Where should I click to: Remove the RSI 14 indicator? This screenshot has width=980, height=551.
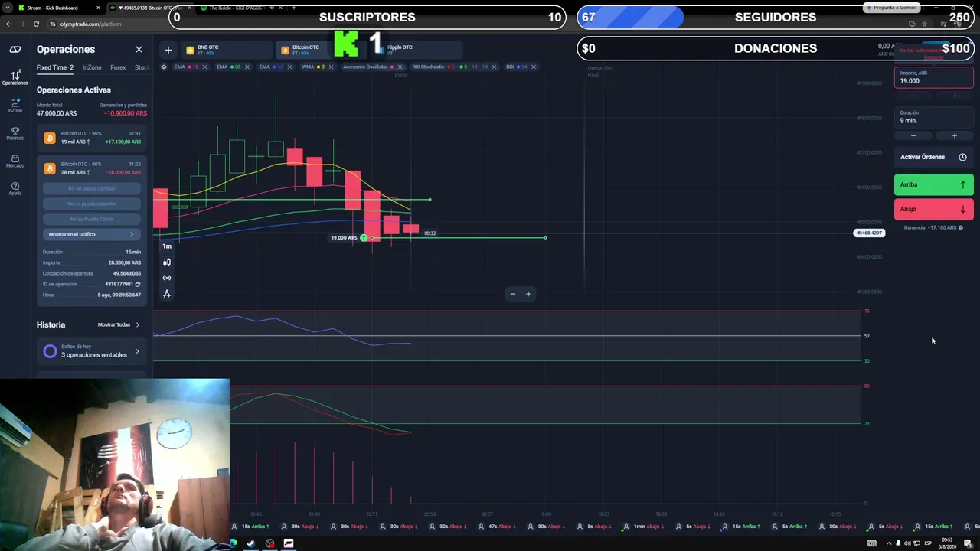point(534,67)
